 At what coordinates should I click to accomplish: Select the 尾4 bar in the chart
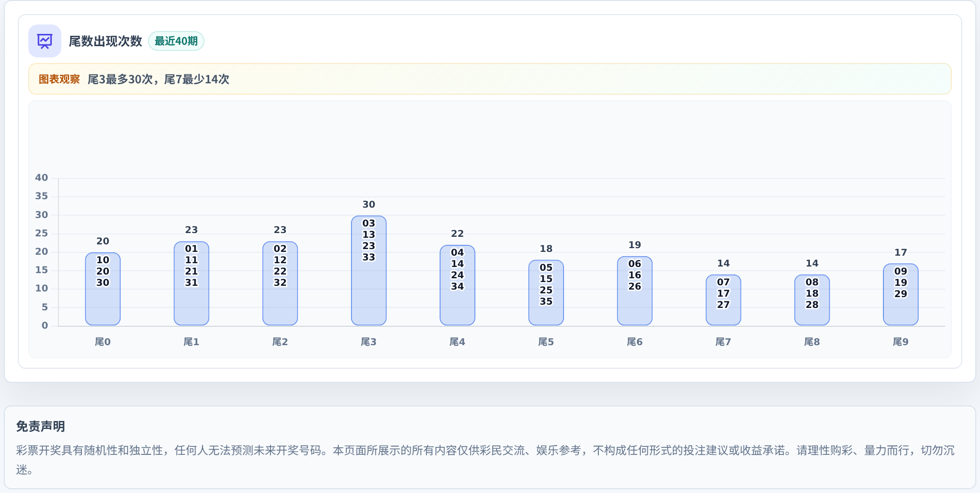tap(457, 285)
